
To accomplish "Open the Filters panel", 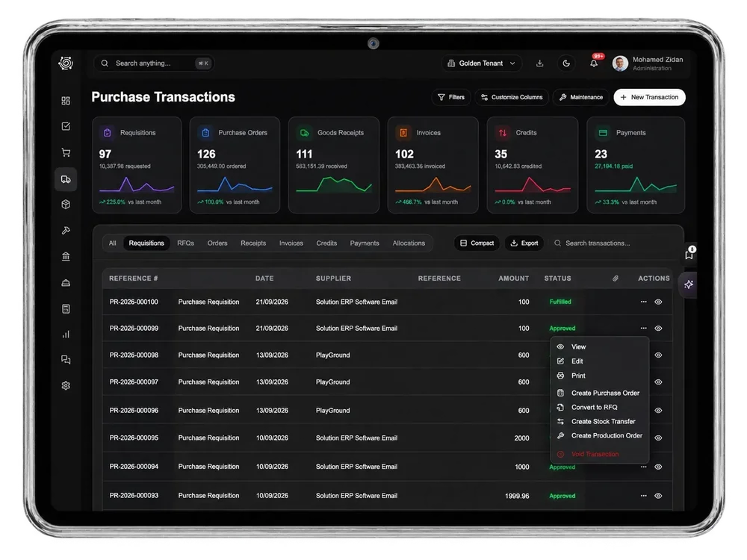I will 451,97.
